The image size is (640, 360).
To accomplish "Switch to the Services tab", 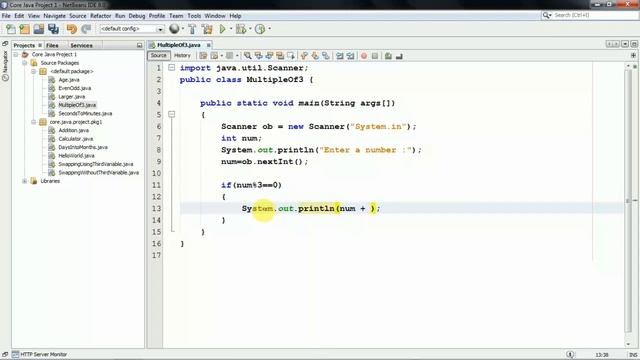I will [81, 45].
